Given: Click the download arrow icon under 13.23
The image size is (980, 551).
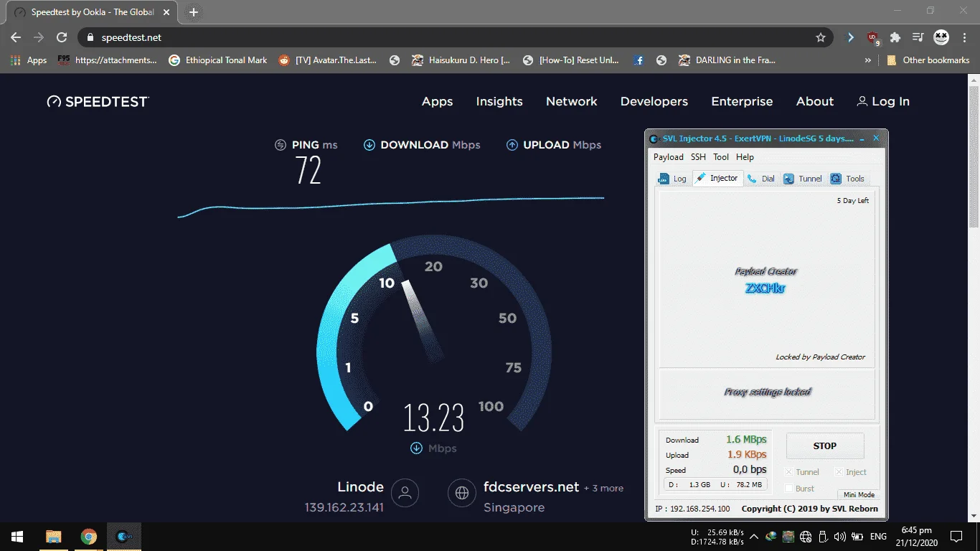Looking at the screenshot, I should [x=416, y=448].
